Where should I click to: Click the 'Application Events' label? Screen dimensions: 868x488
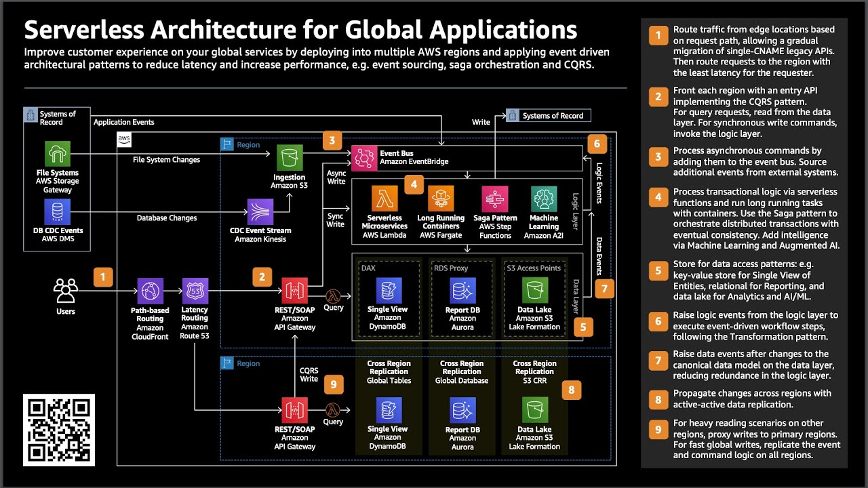click(x=123, y=122)
